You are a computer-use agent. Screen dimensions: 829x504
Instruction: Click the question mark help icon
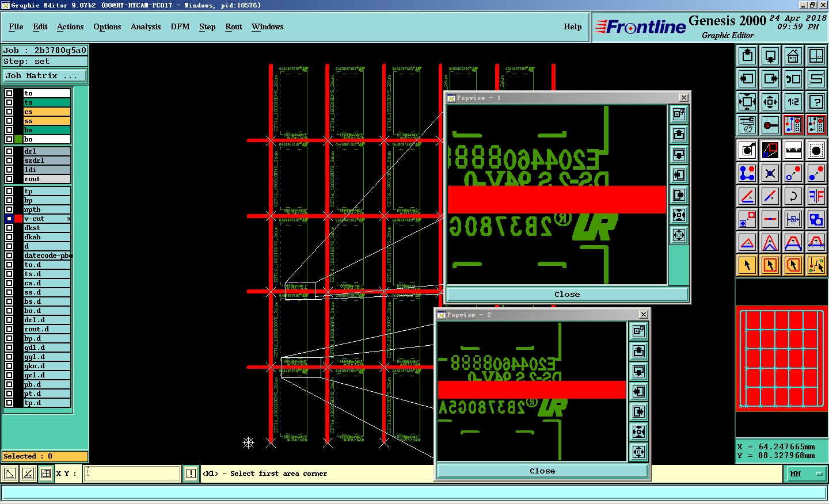(816, 102)
